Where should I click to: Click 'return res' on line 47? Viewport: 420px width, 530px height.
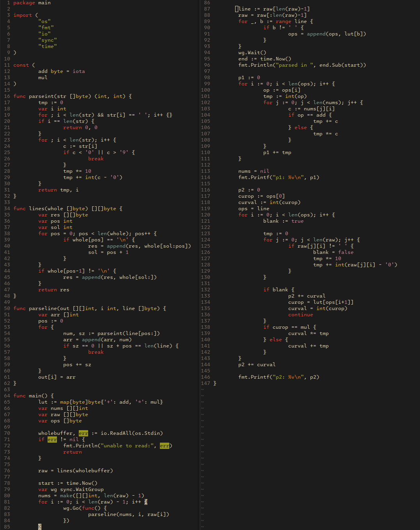coord(54,290)
